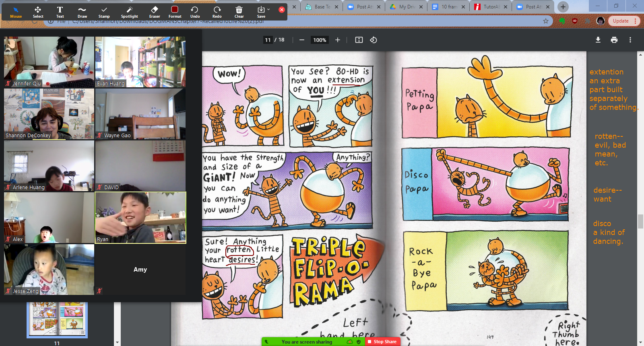Image resolution: width=644 pixels, height=346 pixels.
Task: Clear annotations with the trash icon
Action: [x=239, y=12]
